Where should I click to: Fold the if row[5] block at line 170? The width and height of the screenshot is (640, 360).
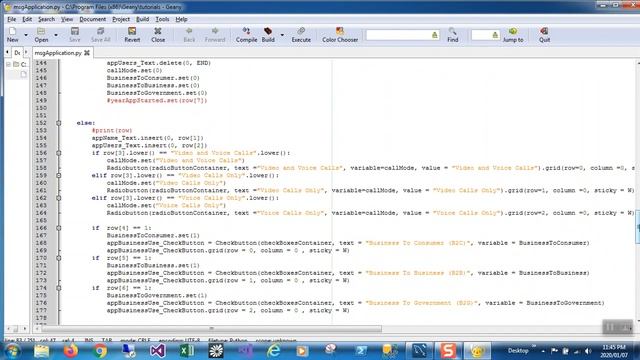click(59, 258)
